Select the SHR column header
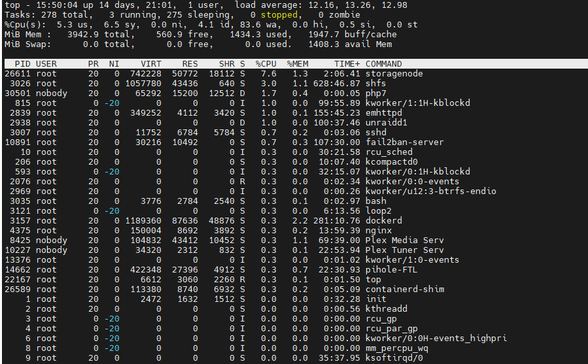Viewport: 588px width, 364px height. (227, 64)
